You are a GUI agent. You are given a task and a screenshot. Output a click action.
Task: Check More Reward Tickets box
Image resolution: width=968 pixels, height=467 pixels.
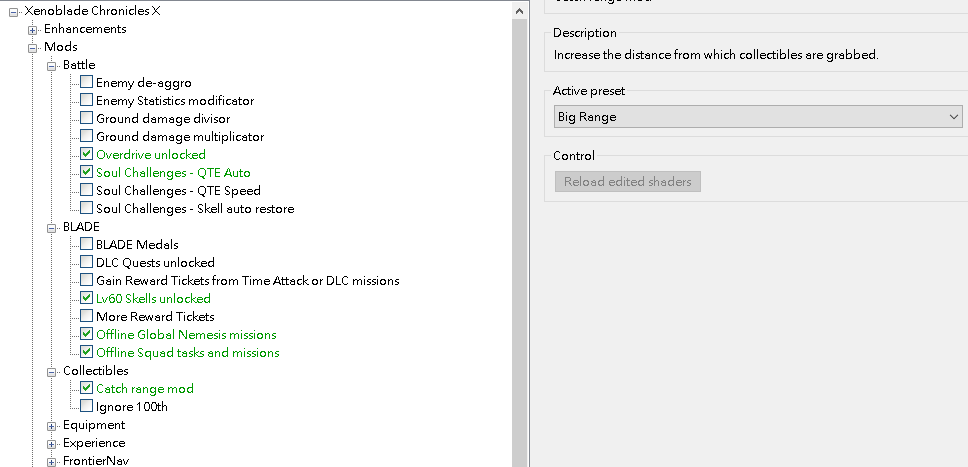(x=86, y=316)
